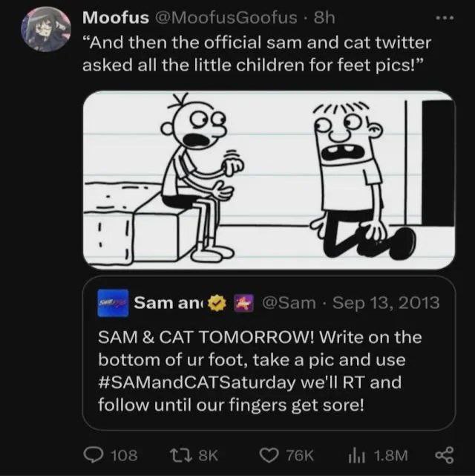Click the 8K retweets count
This screenshot has width=475, height=476.
[208, 455]
